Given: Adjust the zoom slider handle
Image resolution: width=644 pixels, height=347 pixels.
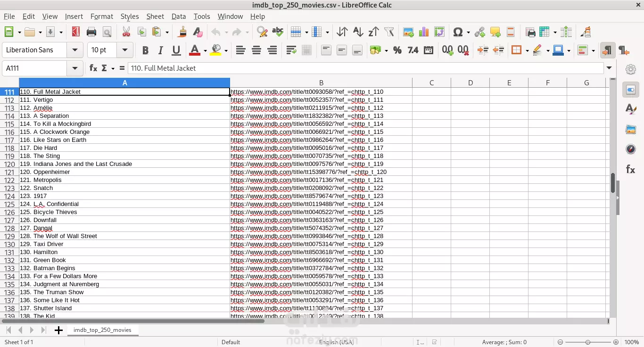Looking at the screenshot, I should [588, 342].
